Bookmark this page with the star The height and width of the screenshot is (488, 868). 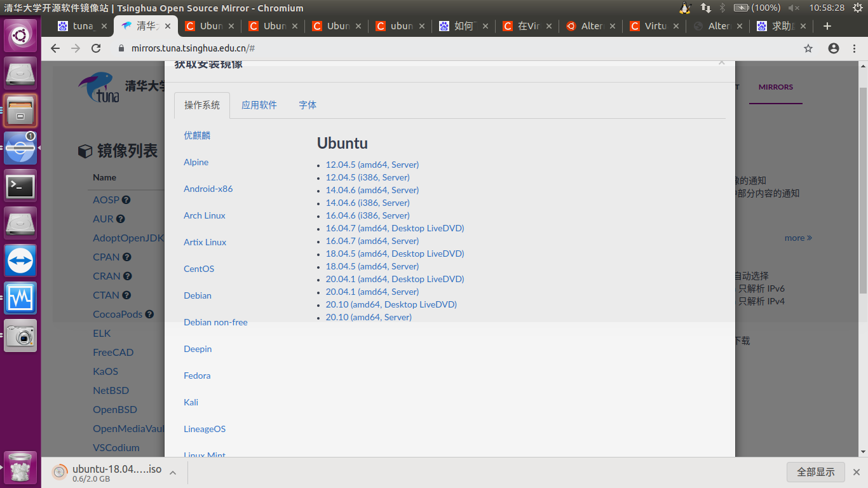(x=808, y=48)
